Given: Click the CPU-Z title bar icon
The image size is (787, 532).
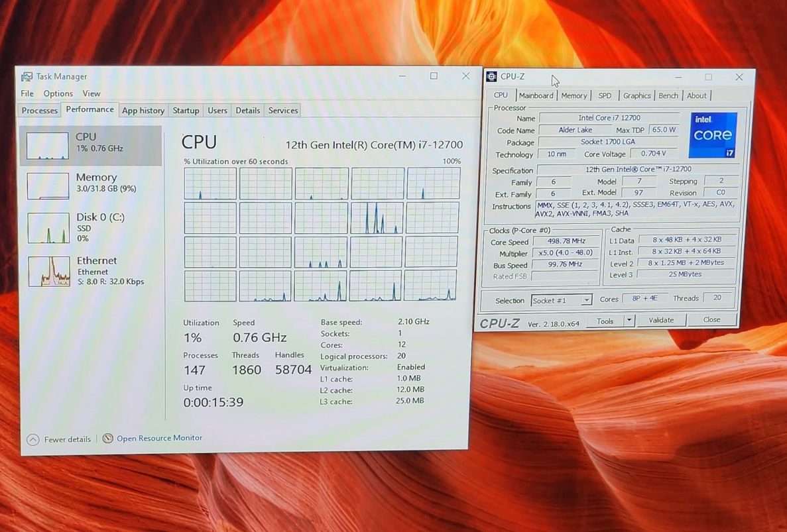Looking at the screenshot, I should [492, 77].
